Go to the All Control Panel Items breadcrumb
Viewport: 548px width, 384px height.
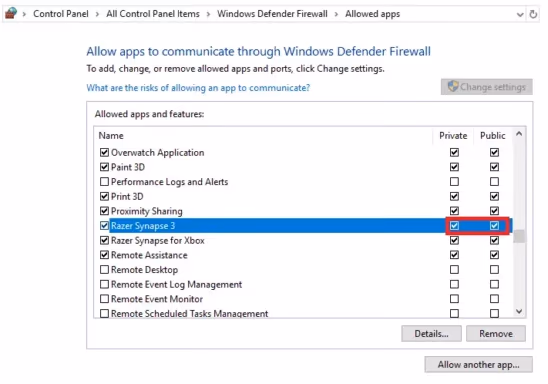click(153, 14)
